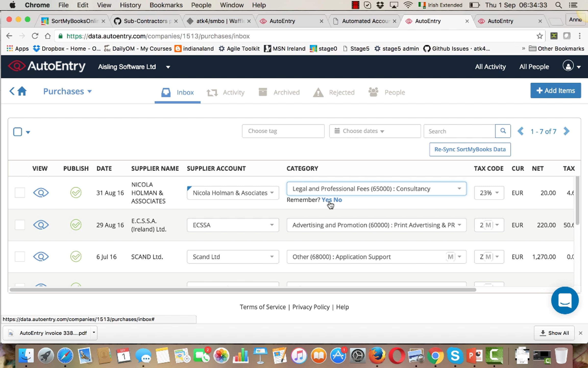Click Yes to remember the category
This screenshot has width=588, height=368.
[327, 200]
